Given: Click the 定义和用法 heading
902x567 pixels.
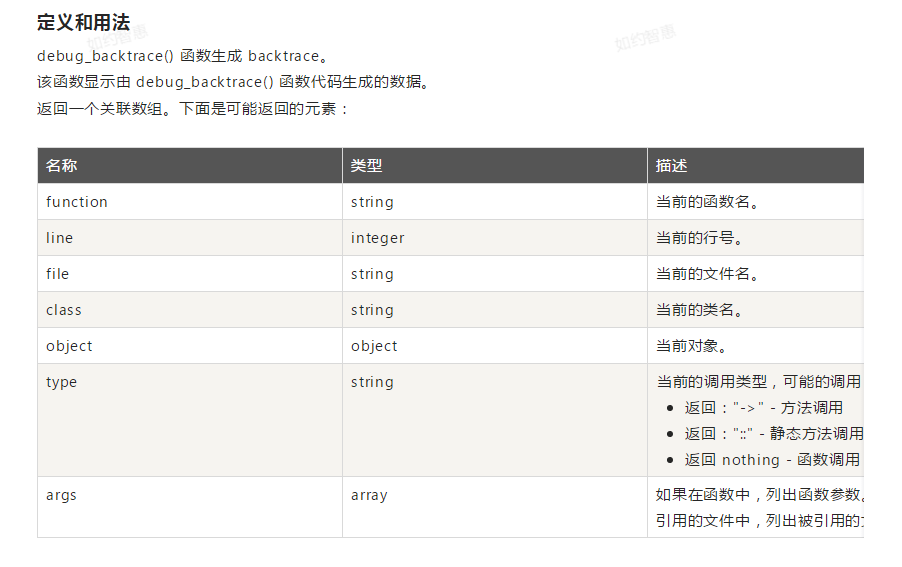Looking at the screenshot, I should click(x=83, y=22).
